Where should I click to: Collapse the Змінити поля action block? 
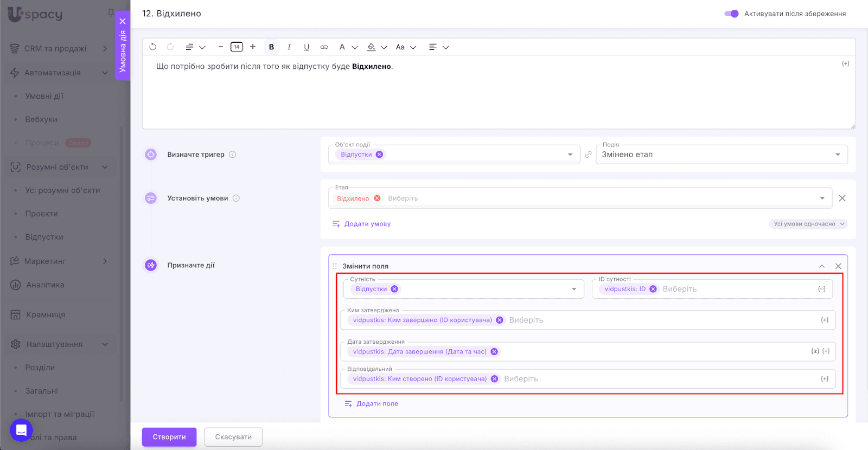pos(822,266)
